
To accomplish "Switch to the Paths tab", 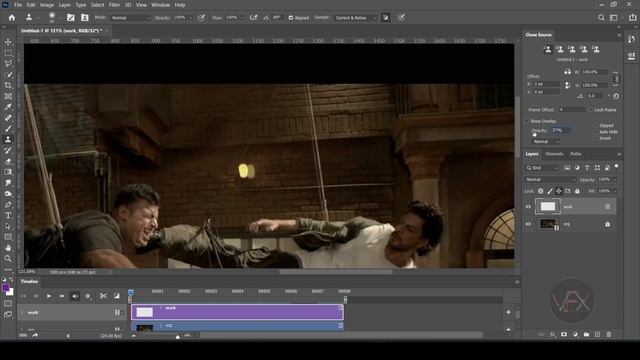I will coord(576,154).
